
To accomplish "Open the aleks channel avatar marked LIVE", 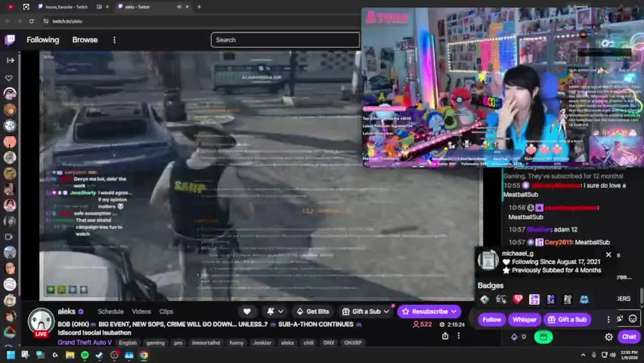I will point(41,323).
